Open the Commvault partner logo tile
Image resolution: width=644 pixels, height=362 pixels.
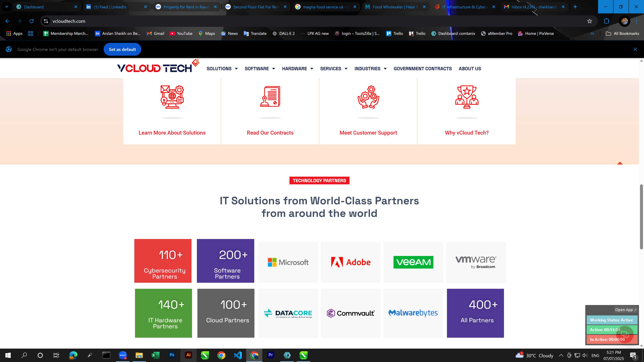pos(351,313)
